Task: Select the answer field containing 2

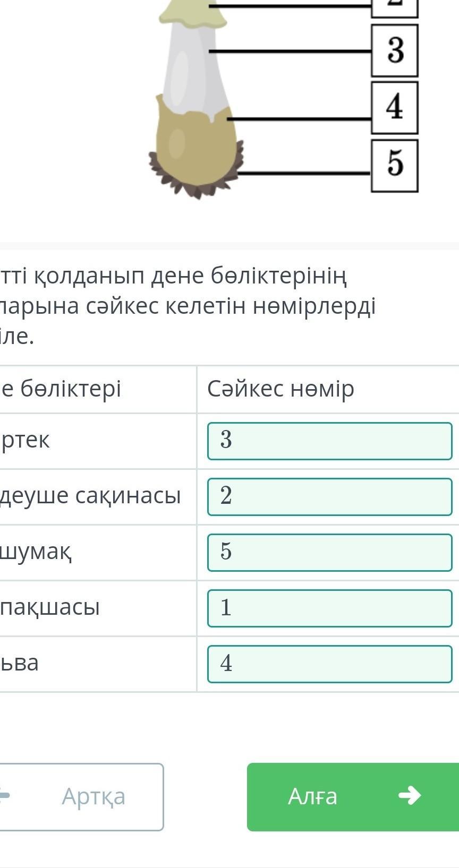Action: 329,496
